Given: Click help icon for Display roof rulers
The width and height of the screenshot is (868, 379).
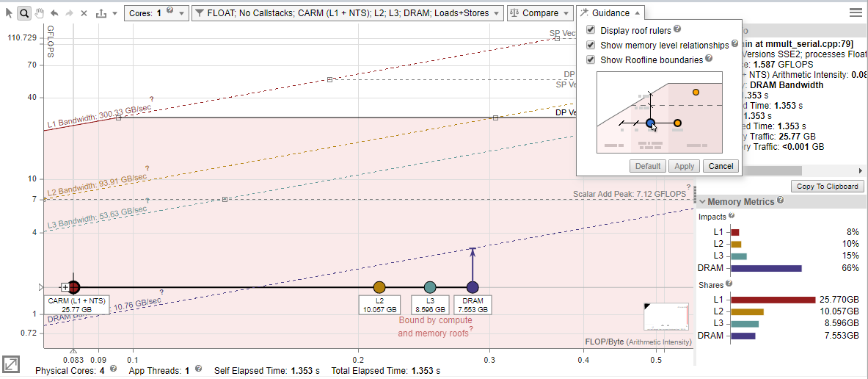Looking at the screenshot, I should 677,29.
